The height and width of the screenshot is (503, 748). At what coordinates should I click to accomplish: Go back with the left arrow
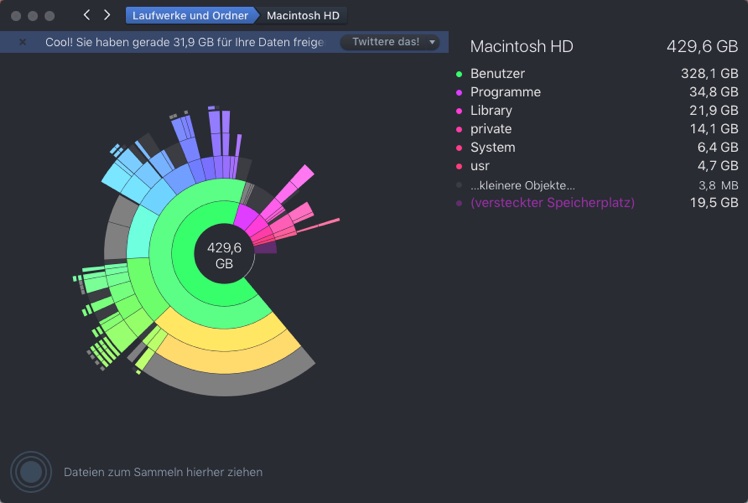[86, 15]
